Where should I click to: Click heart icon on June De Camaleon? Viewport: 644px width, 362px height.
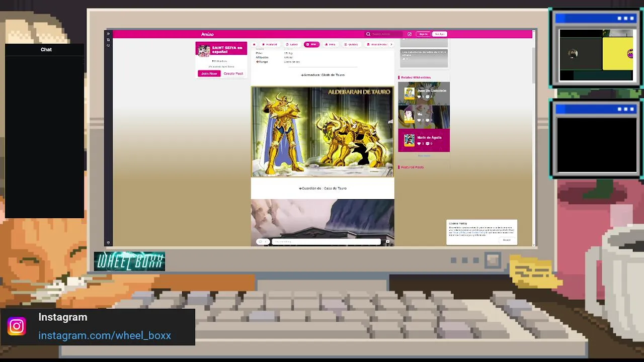(x=419, y=97)
